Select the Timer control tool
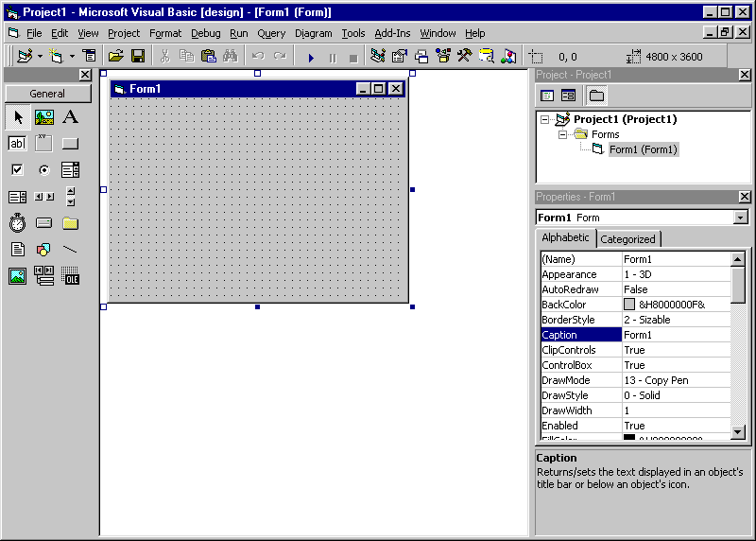Viewport: 756px width, 541px height. (x=18, y=223)
